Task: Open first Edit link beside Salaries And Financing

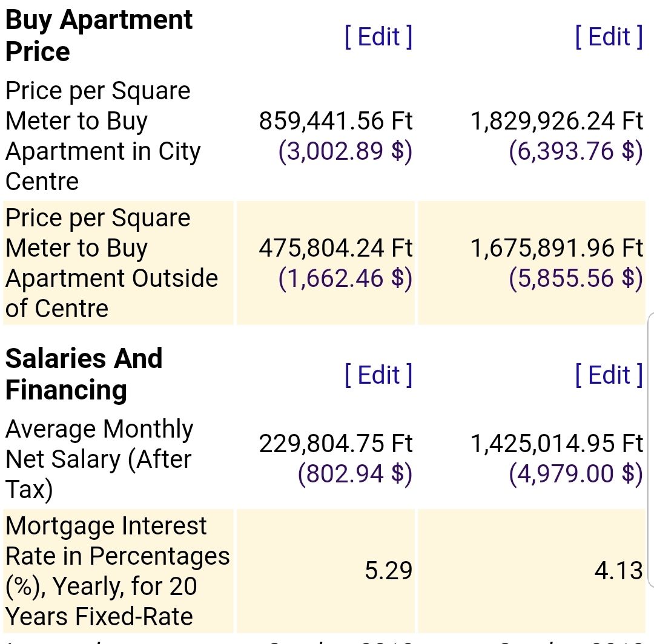Action: (378, 375)
